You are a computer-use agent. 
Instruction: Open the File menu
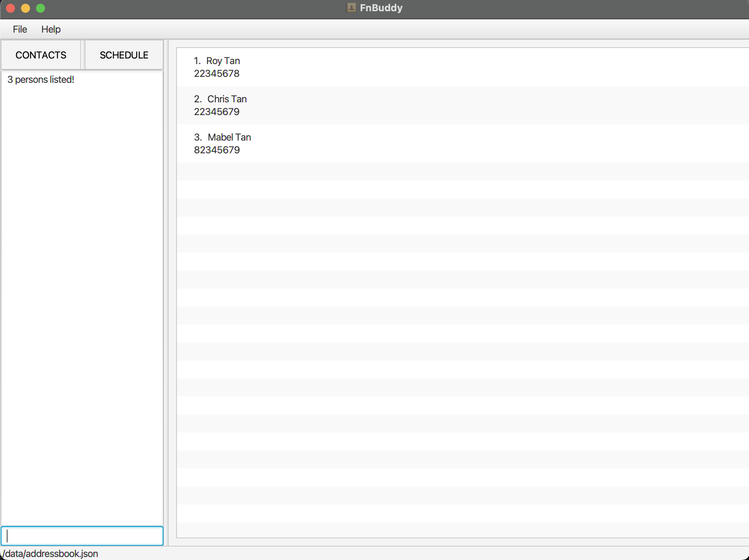coord(20,29)
